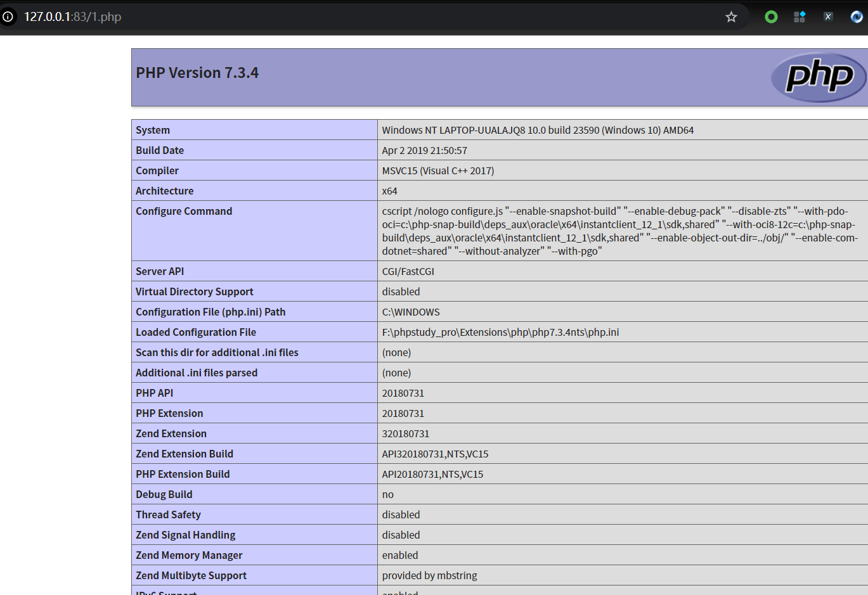The height and width of the screenshot is (595, 868).
Task: Click Additional .ini files parsed label
Action: [197, 373]
